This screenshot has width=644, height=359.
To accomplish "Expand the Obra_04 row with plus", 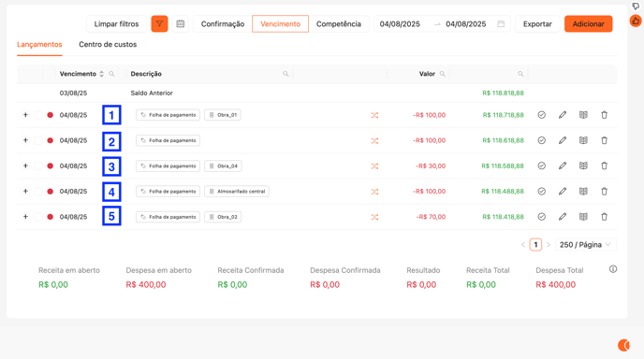I will (25, 165).
